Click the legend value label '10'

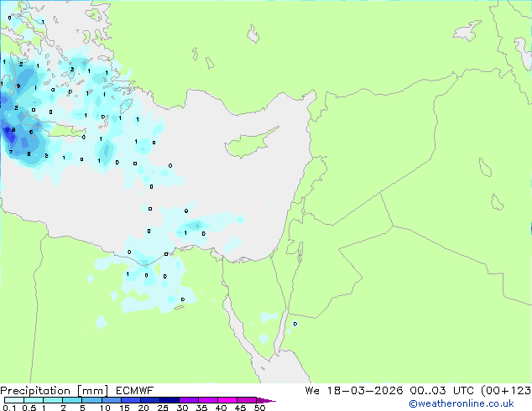tap(105, 408)
